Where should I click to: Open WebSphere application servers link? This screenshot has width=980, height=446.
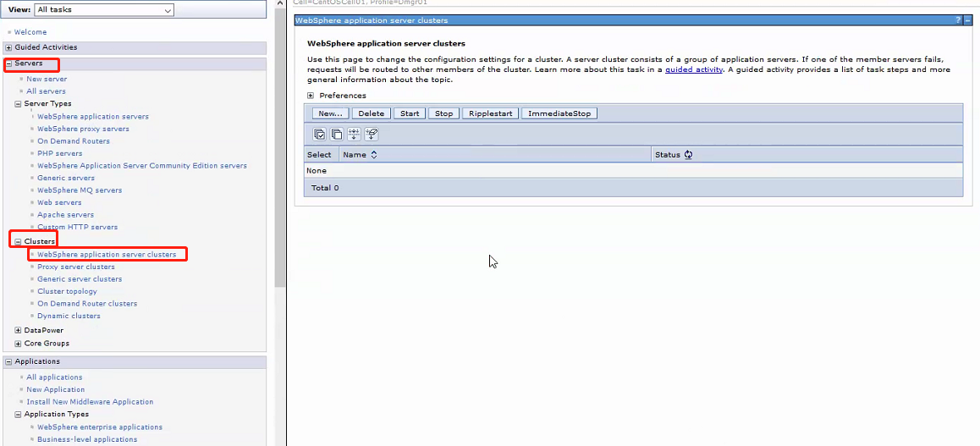coord(93,117)
